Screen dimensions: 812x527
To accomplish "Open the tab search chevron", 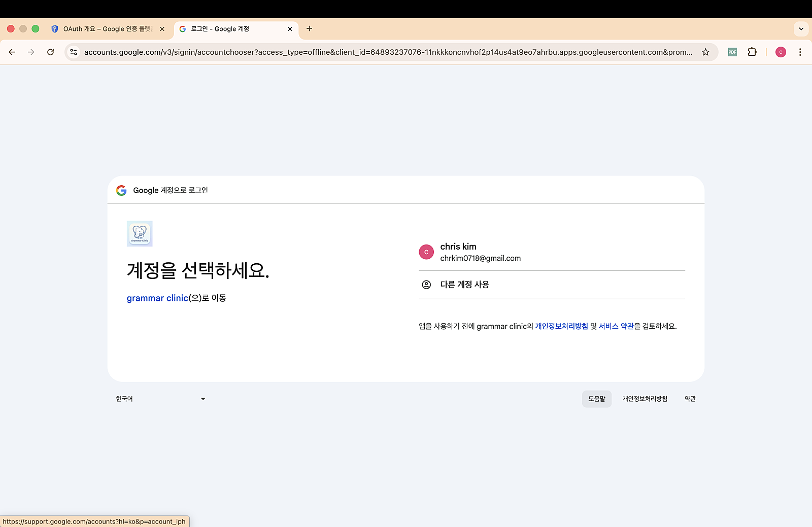I will point(801,29).
